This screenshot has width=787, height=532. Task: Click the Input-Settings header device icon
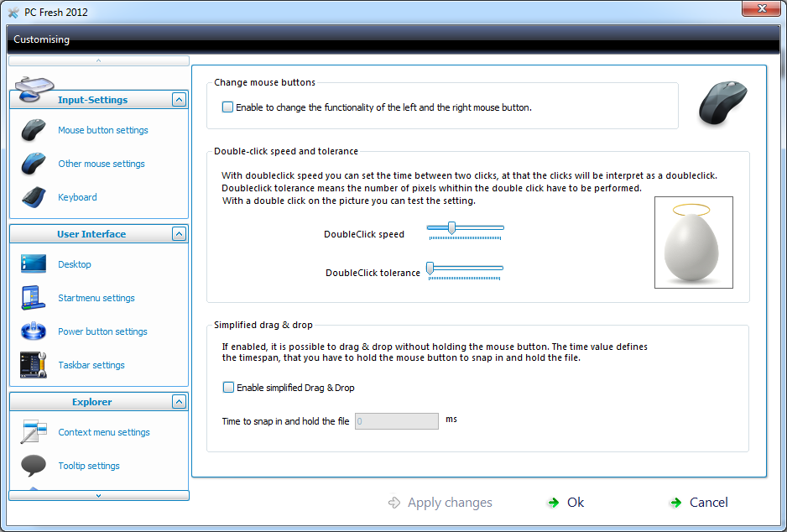pos(33,89)
